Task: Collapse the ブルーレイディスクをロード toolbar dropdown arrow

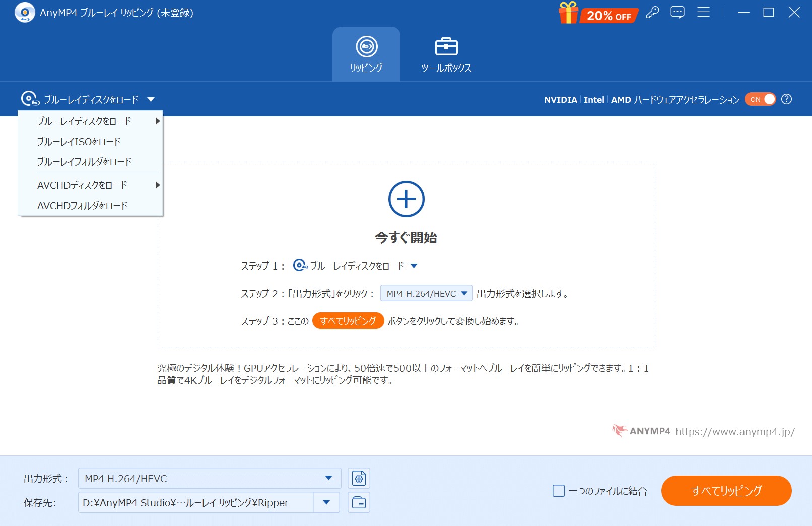Action: [151, 100]
